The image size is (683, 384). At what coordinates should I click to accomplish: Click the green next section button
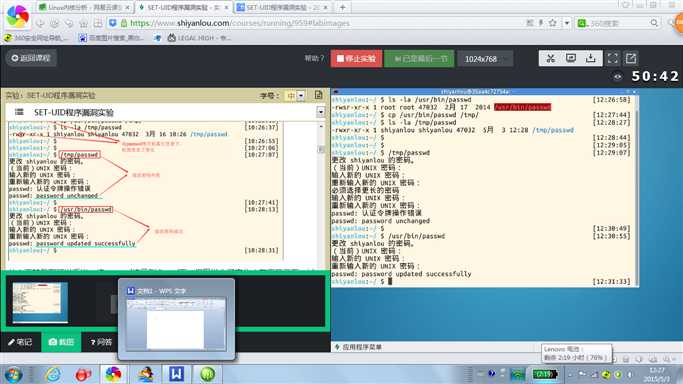[x=419, y=58]
